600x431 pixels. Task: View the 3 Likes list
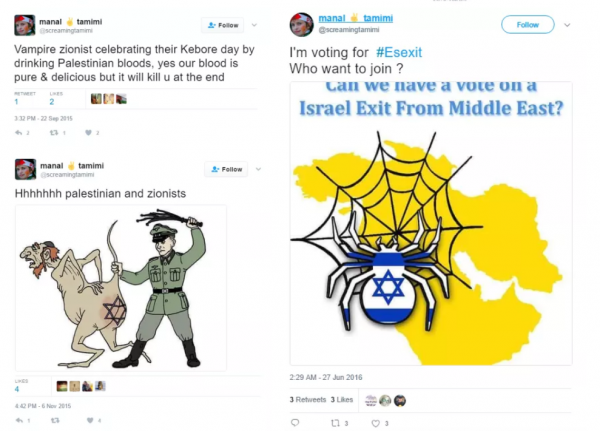coord(342,400)
